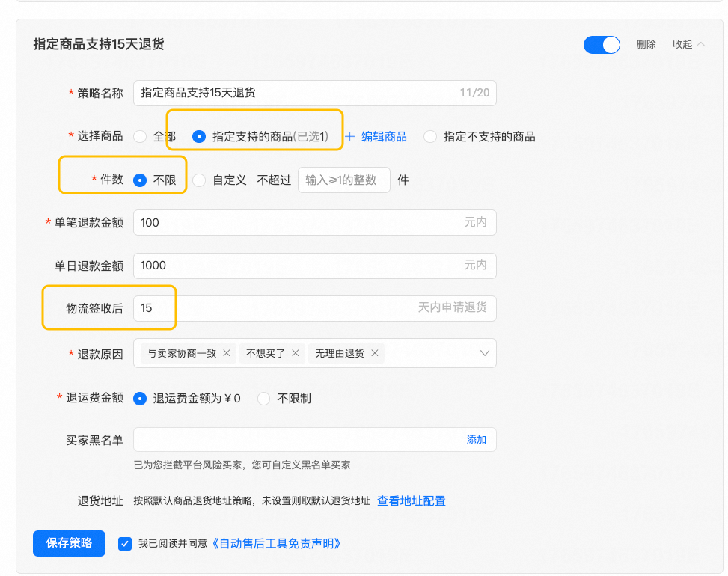Remove the 无理由退货 refund reason tag

tap(375, 353)
